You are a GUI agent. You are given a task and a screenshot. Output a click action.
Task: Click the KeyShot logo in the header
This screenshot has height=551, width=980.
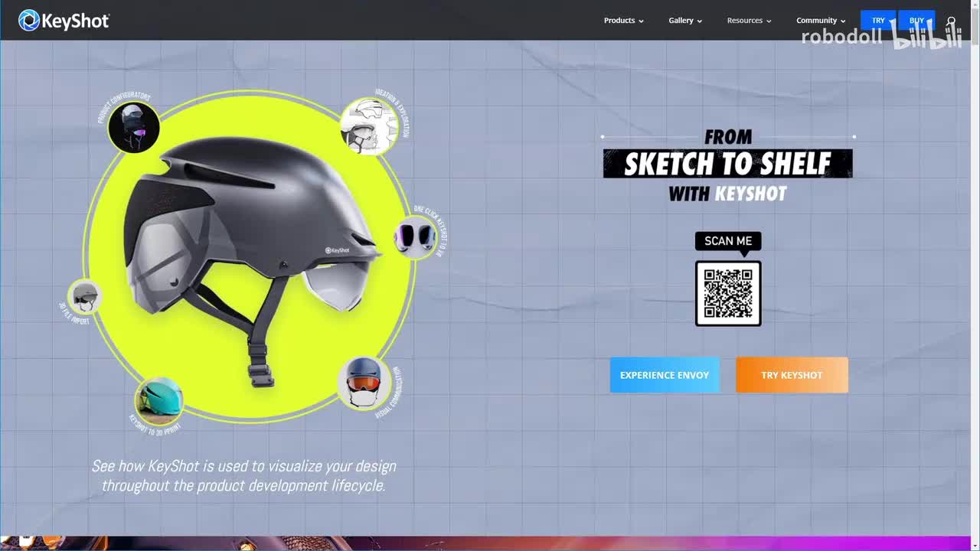click(64, 21)
